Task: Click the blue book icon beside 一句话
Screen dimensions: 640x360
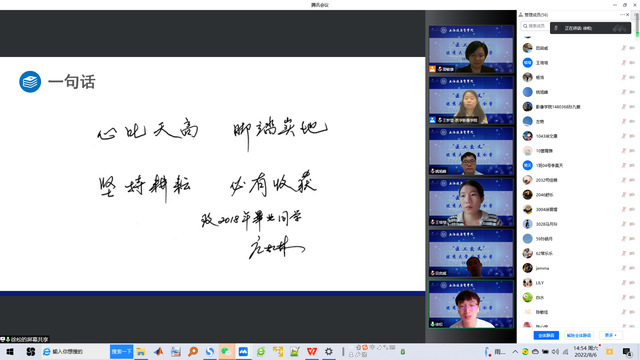Action: 30,82
